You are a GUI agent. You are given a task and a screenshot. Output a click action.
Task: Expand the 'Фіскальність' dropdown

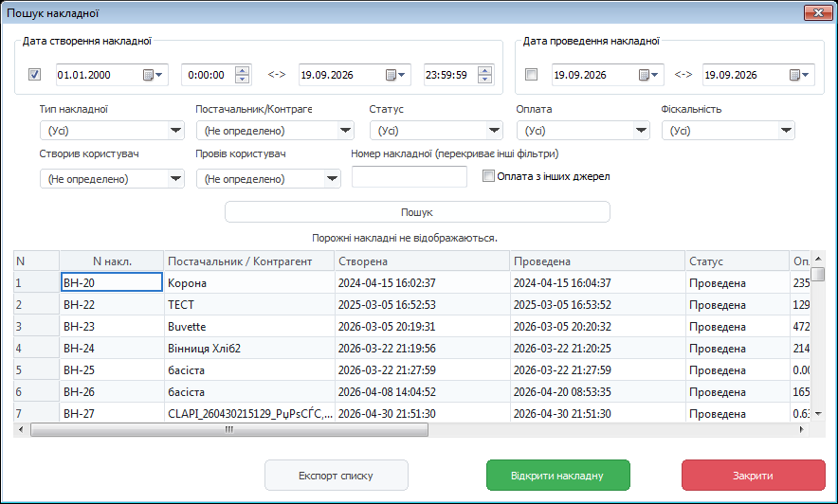coord(786,131)
